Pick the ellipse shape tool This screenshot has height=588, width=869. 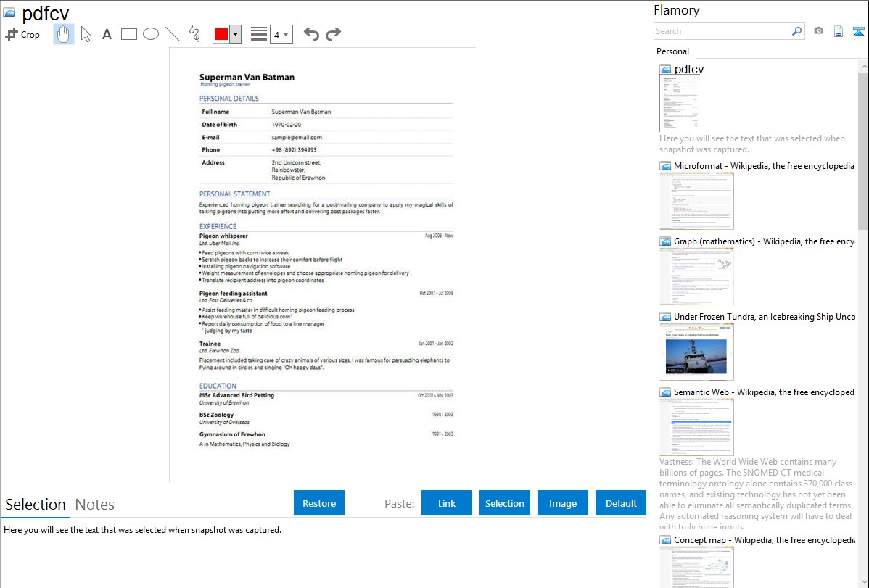[151, 34]
